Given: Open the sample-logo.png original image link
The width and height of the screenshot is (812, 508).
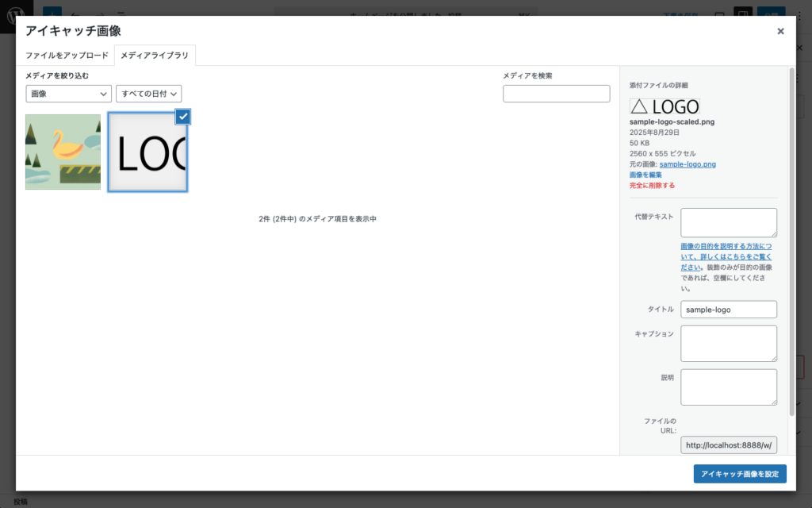Looking at the screenshot, I should pyautogui.click(x=688, y=164).
